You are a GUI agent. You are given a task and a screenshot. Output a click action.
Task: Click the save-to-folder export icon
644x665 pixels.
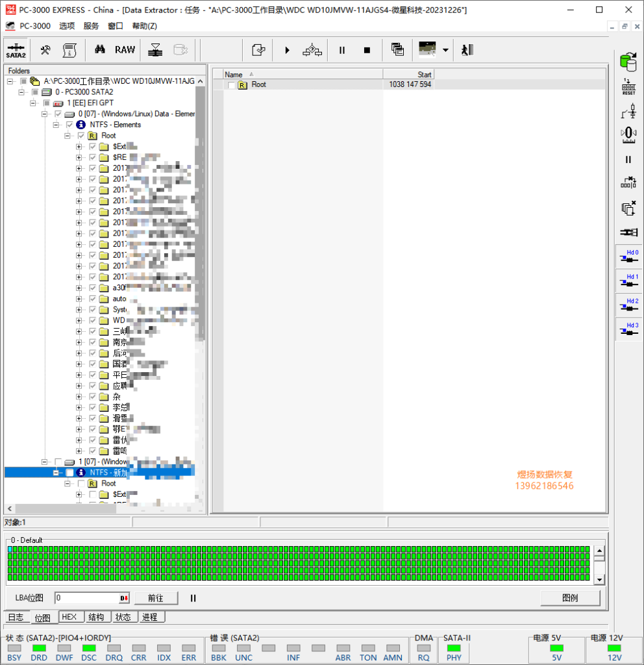258,50
